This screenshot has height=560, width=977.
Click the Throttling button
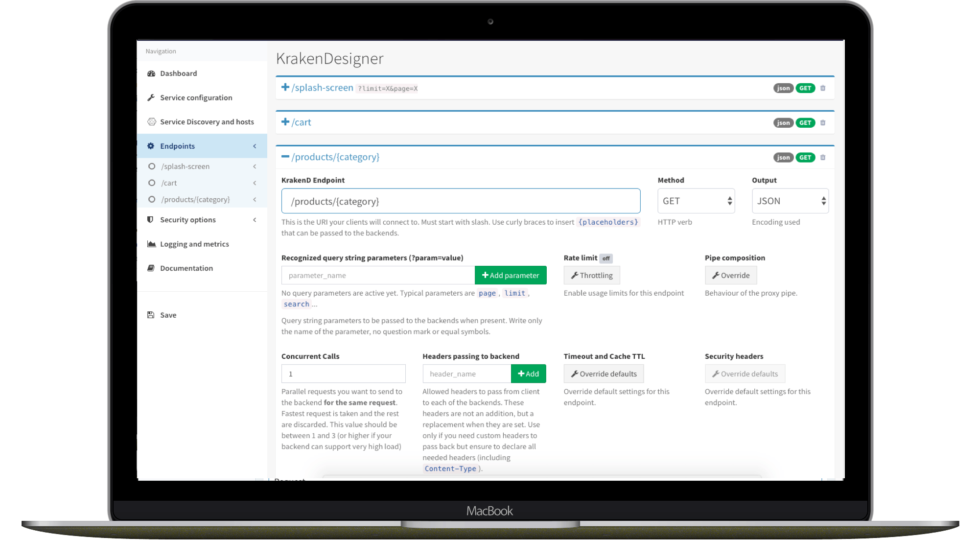592,274
